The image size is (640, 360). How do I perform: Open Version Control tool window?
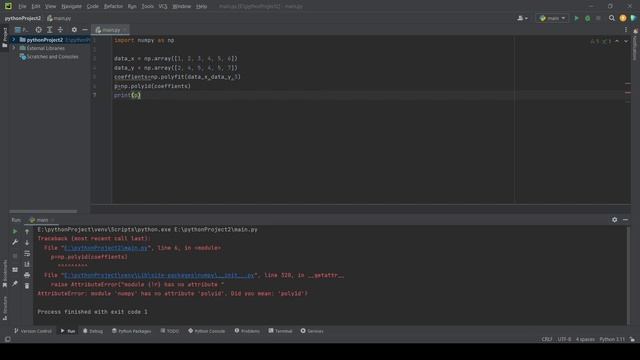[x=33, y=331]
